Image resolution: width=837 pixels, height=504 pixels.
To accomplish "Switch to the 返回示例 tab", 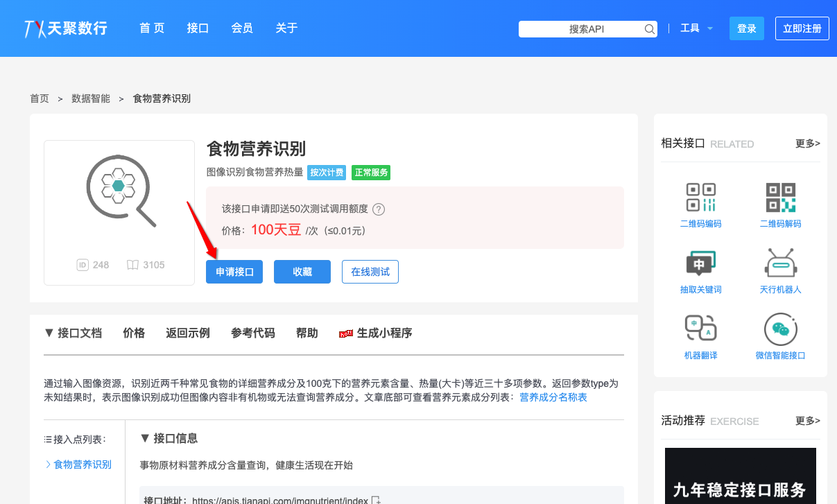I will (x=188, y=333).
